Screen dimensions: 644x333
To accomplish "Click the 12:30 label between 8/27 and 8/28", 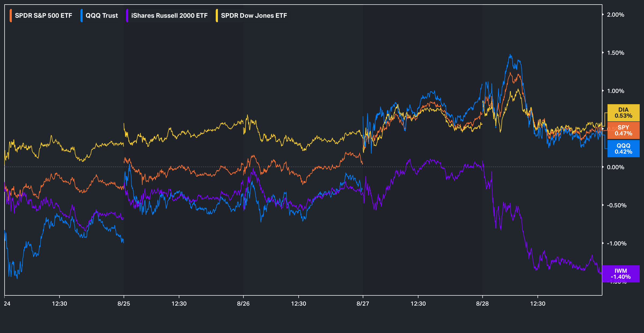I will pos(418,304).
